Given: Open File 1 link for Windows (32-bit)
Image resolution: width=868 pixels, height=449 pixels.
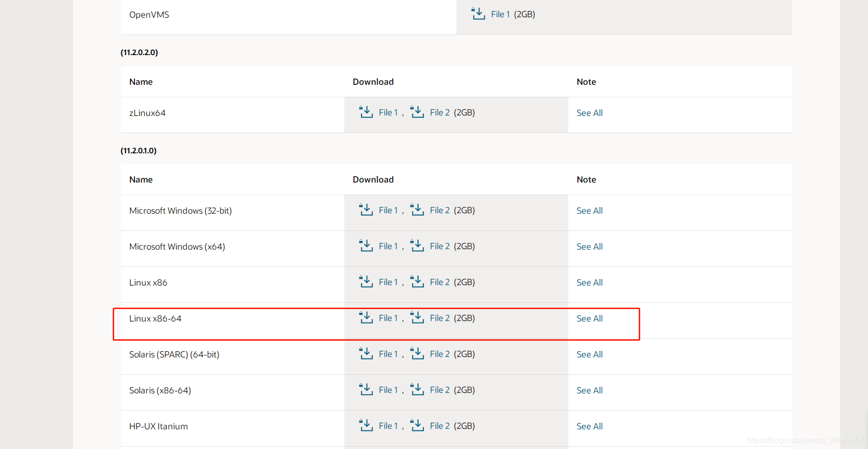Looking at the screenshot, I should (388, 210).
